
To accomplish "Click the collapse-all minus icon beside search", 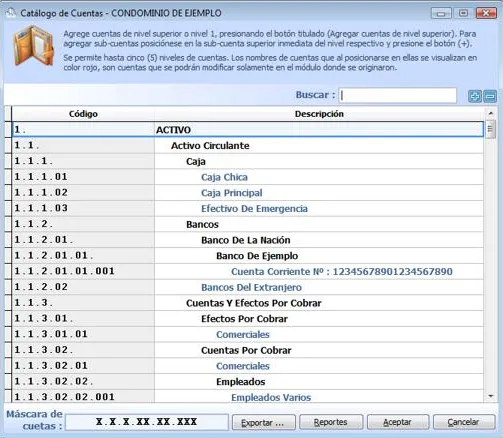I will pos(490,96).
